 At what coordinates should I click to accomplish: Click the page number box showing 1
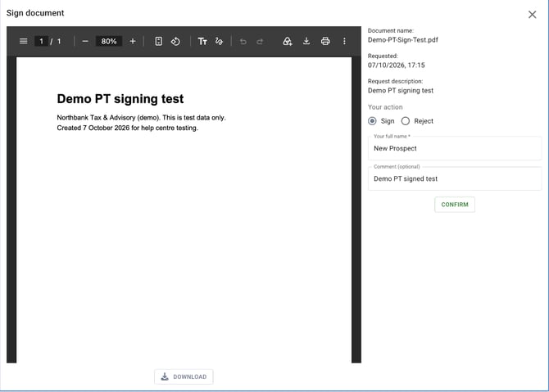coord(41,41)
